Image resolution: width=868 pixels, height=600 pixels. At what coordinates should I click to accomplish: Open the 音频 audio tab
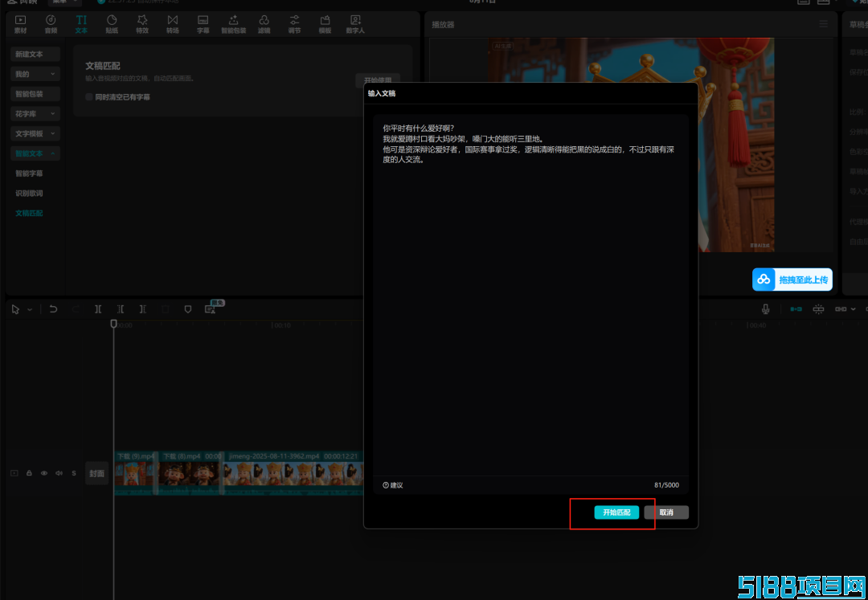pos(51,25)
